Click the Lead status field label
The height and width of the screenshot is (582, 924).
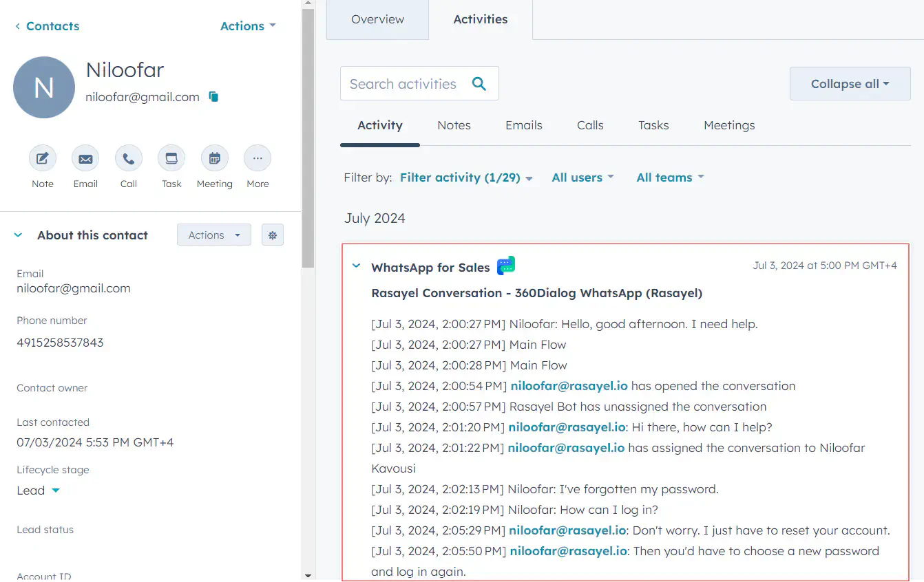click(x=45, y=530)
